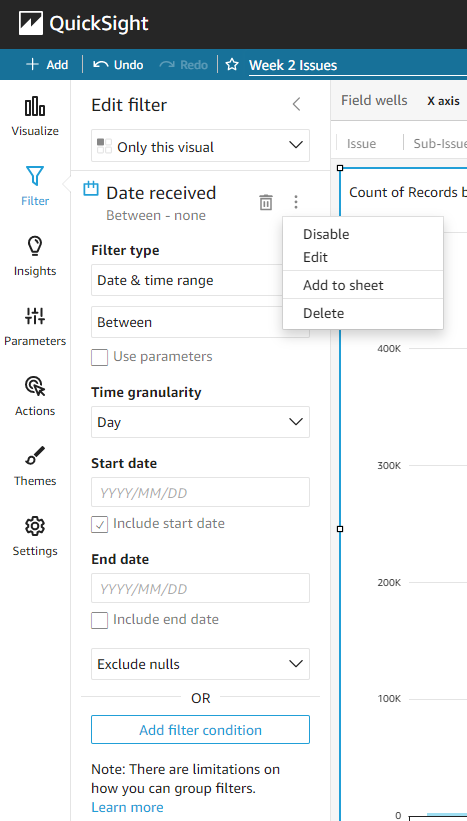
Task: Favorite the analysis with the star icon
Action: point(232,65)
